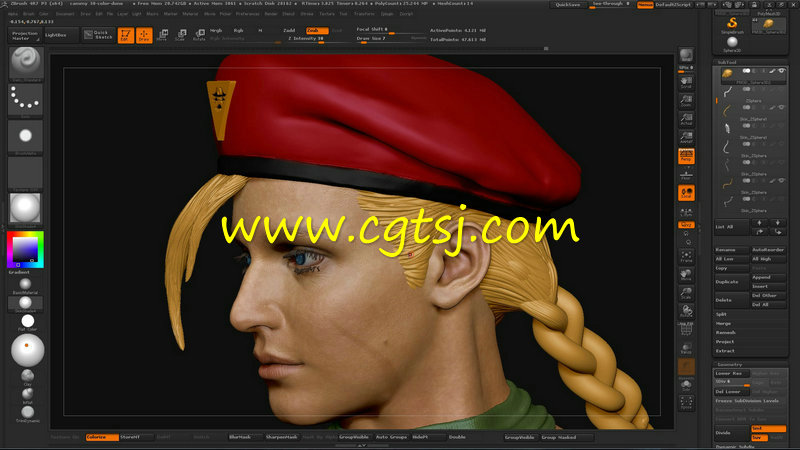Activate Draw mode button
Viewport: 800px width, 450px height.
coord(144,35)
